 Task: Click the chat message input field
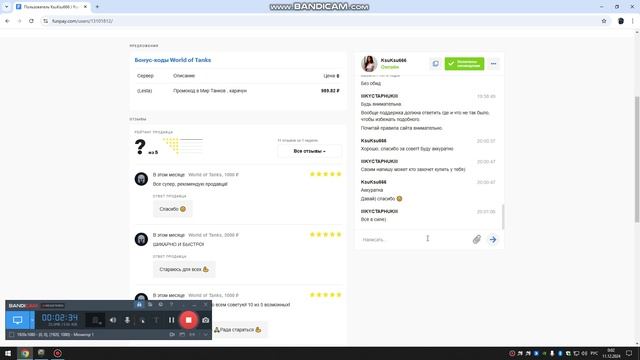414,240
